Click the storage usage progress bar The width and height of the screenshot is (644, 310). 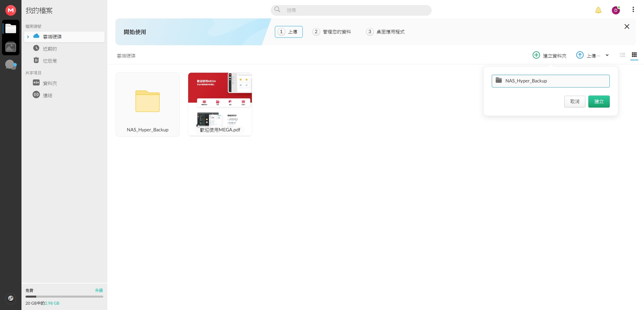(64, 297)
